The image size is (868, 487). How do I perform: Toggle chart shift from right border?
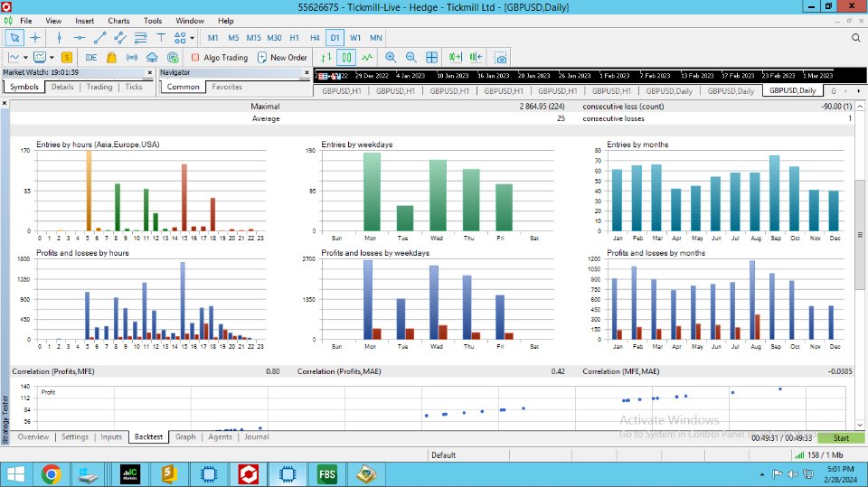(476, 58)
